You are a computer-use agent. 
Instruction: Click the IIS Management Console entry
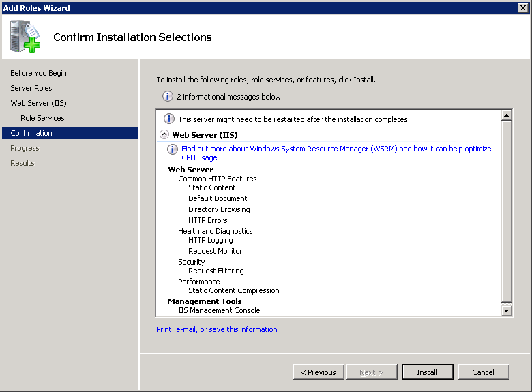[x=214, y=310]
